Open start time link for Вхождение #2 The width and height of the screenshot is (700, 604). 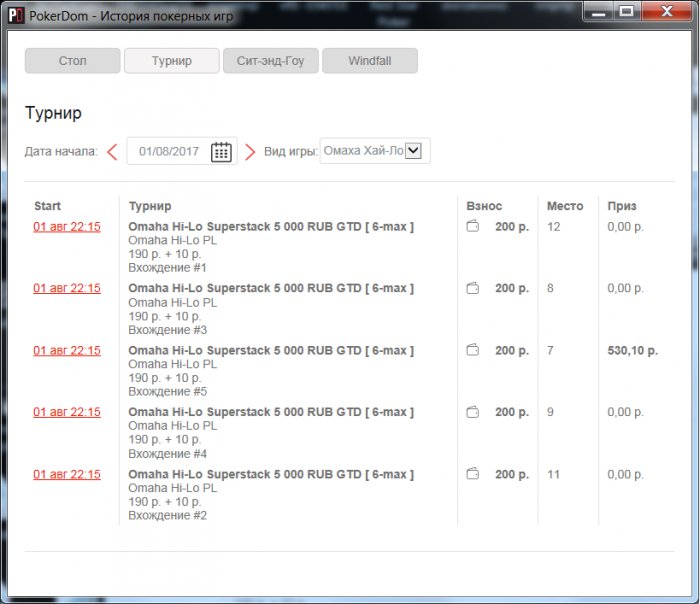coord(67,474)
